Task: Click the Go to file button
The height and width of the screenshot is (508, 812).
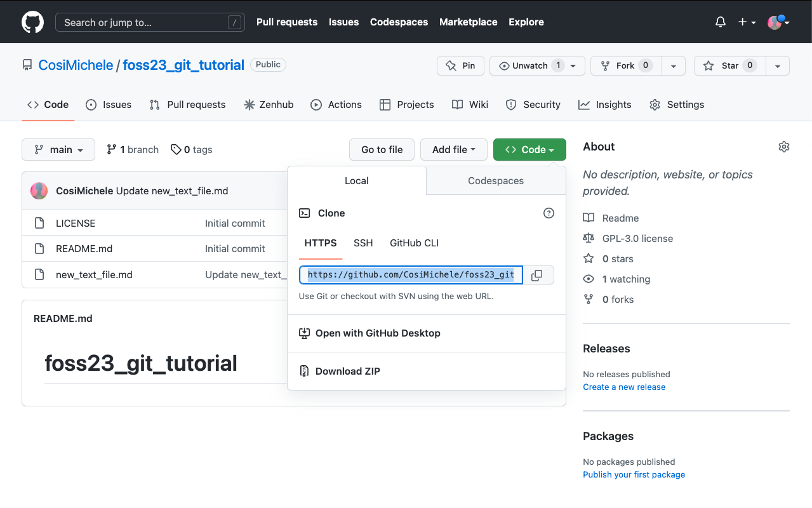Action: pyautogui.click(x=382, y=150)
